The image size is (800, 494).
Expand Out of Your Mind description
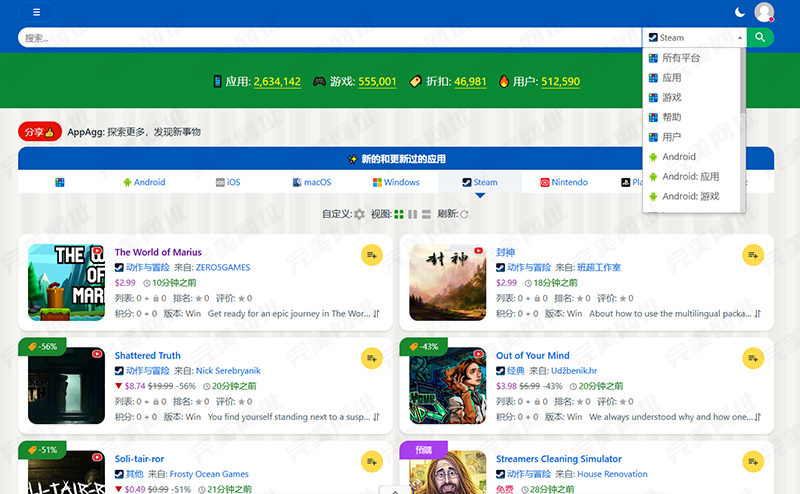click(x=757, y=417)
